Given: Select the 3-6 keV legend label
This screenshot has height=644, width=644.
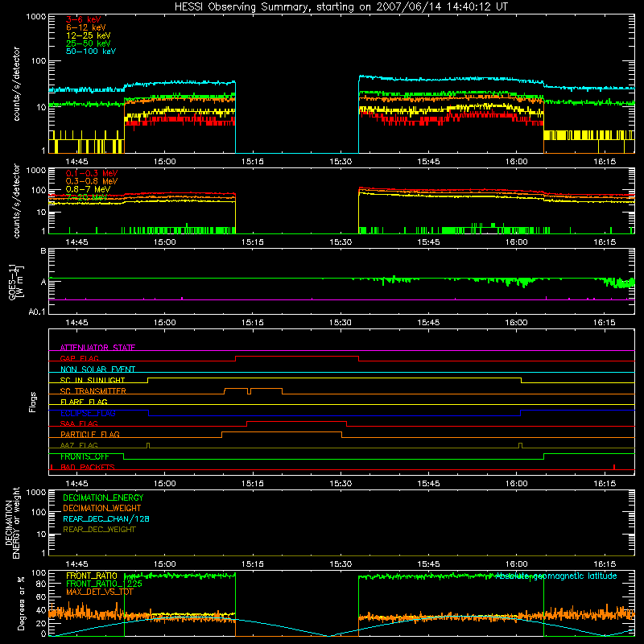Looking at the screenshot, I should [83, 19].
